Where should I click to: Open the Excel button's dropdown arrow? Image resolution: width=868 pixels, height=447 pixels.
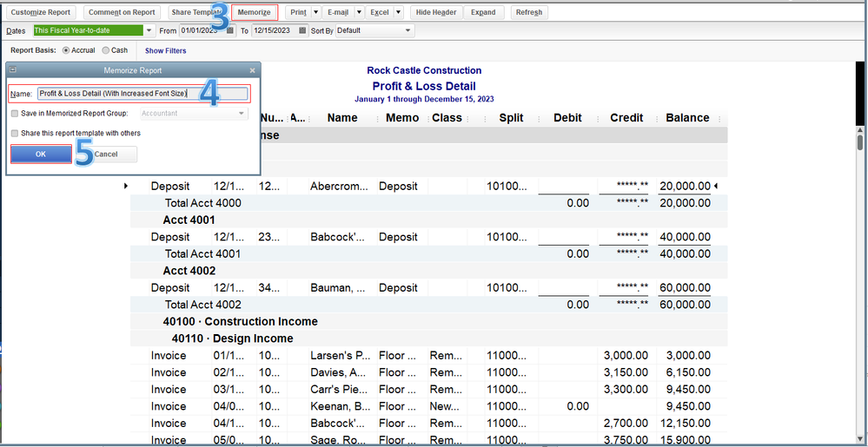coord(398,12)
